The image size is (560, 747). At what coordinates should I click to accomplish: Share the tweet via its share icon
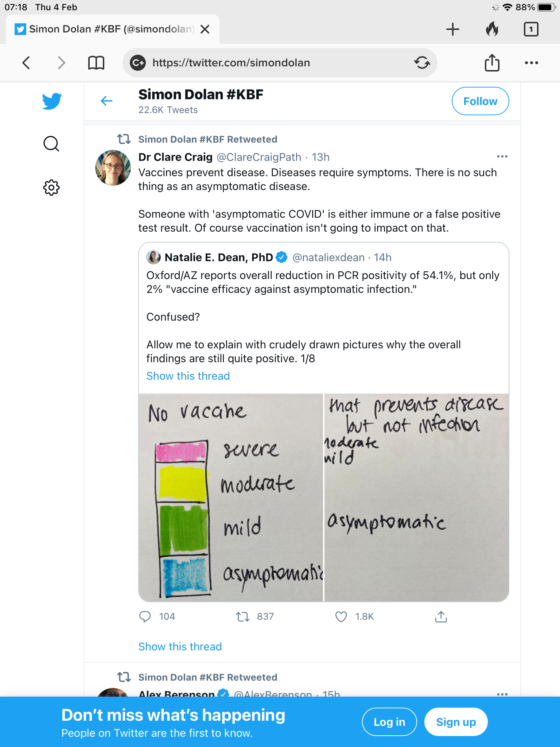pos(441,616)
